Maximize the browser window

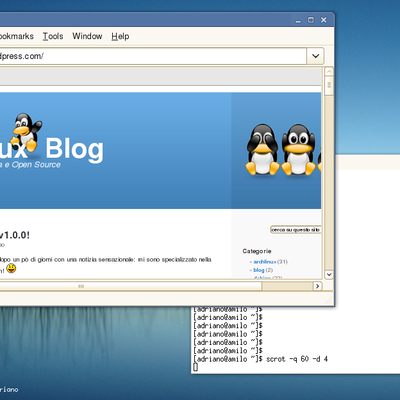tap(311, 20)
